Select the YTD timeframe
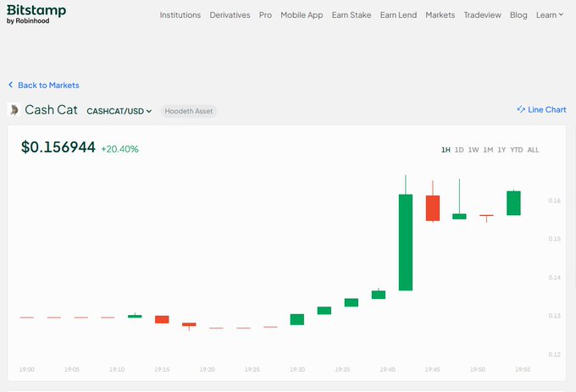The height and width of the screenshot is (392, 576). click(x=516, y=150)
